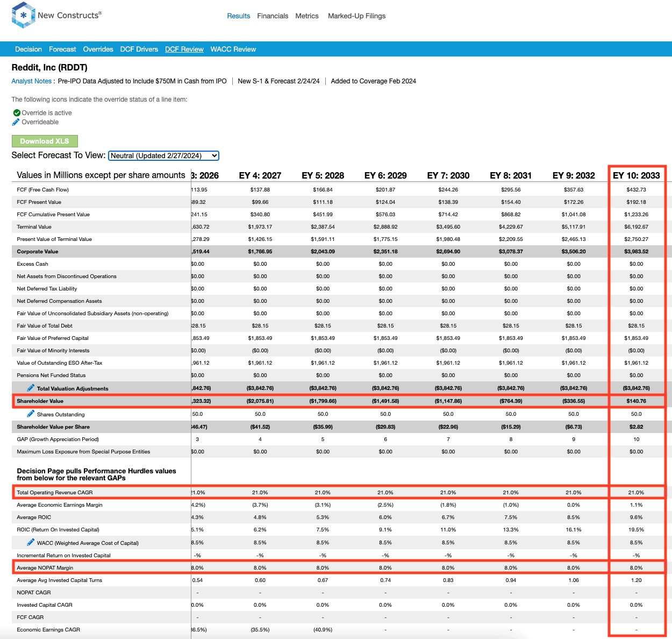Select the FCF (Free Cash Flow) row label
The height and width of the screenshot is (639, 672).
43,190
